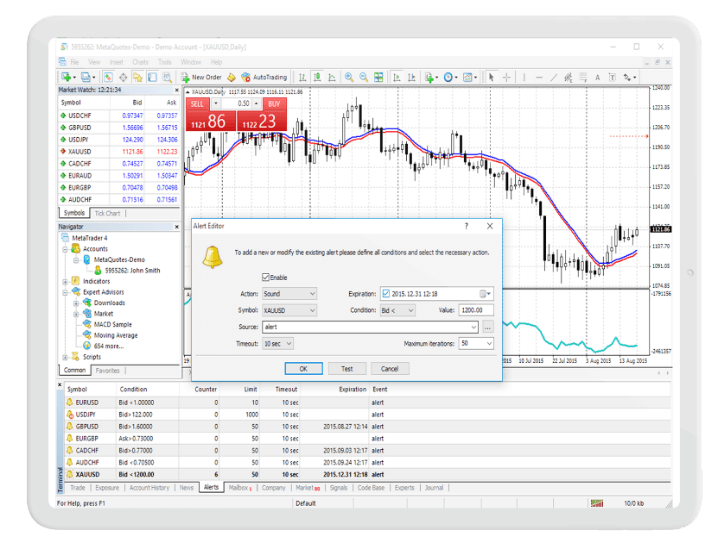Switch chart to line chart icon
Viewport: 724px width, 549px height.
332,77
